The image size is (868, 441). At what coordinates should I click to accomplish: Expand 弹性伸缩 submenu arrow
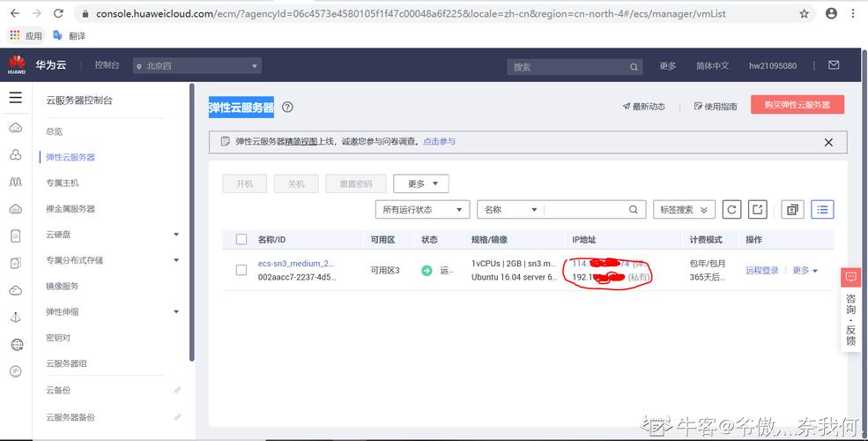pos(176,312)
